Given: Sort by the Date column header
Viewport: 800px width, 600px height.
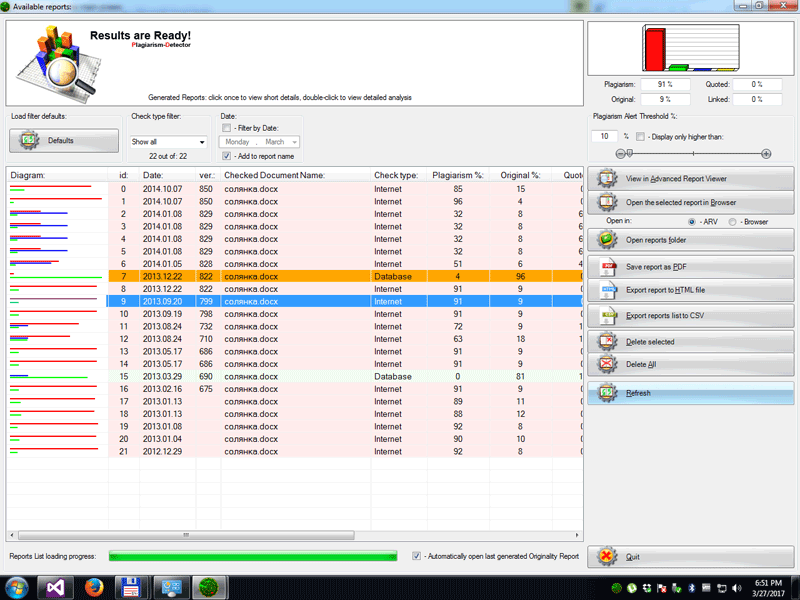Looking at the screenshot, I should tap(167, 175).
